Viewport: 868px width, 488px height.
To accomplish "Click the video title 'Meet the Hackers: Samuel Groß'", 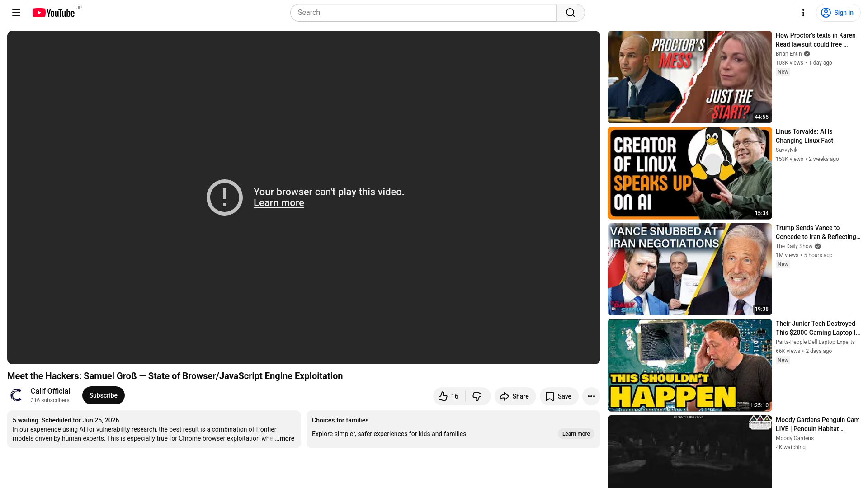I will (x=175, y=376).
